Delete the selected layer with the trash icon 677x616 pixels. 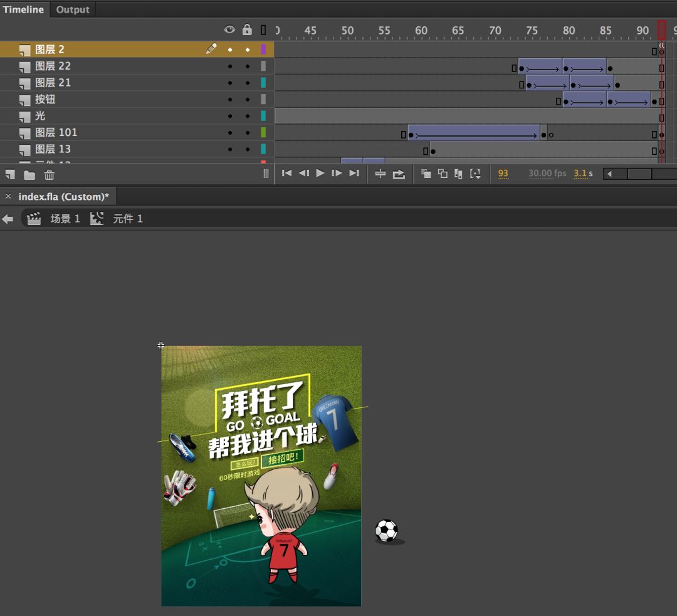pyautogui.click(x=50, y=174)
